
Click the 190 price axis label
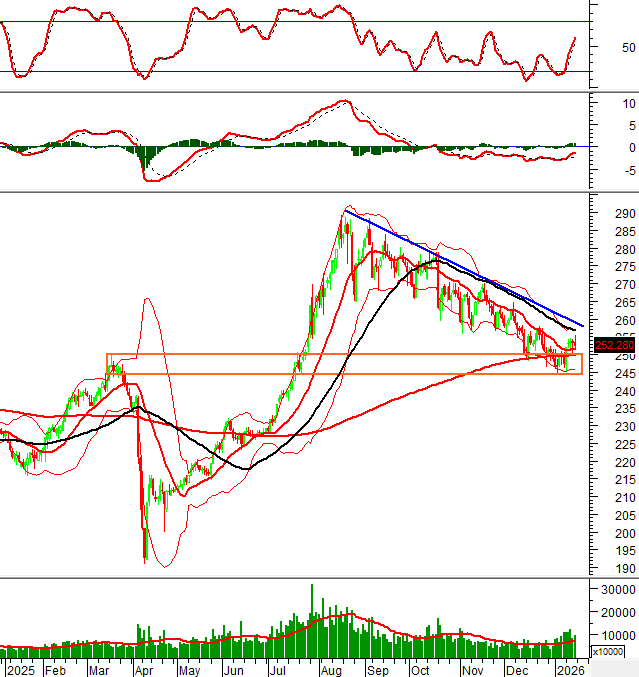point(625,569)
